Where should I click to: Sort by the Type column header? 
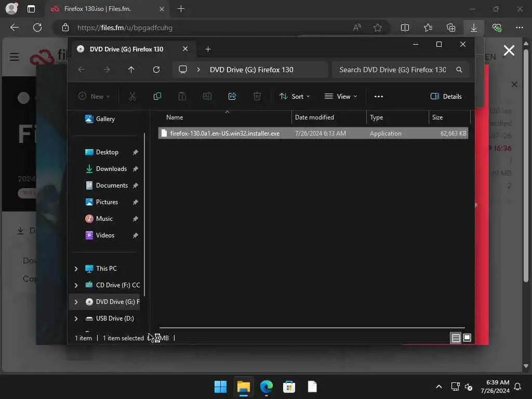[x=397, y=117]
